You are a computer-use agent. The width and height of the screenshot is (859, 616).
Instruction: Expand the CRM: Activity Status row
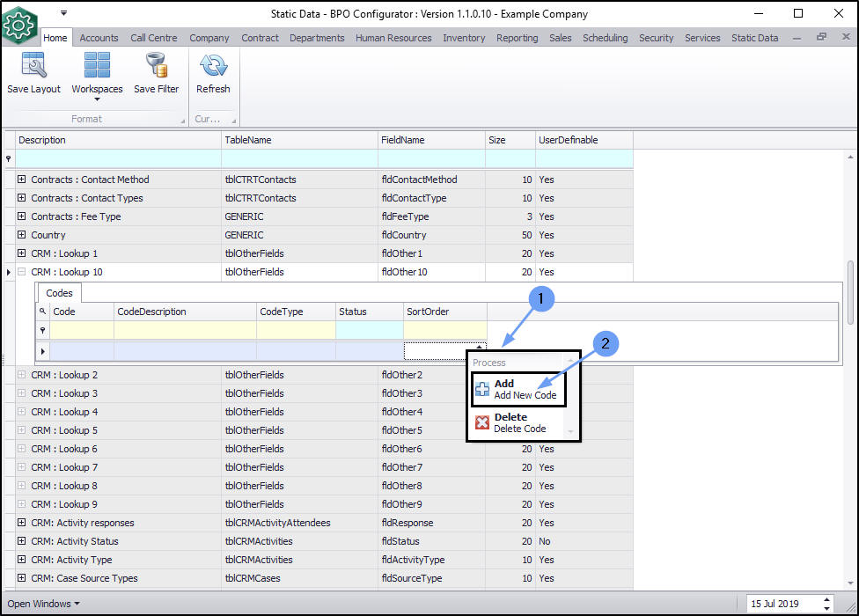(x=22, y=541)
